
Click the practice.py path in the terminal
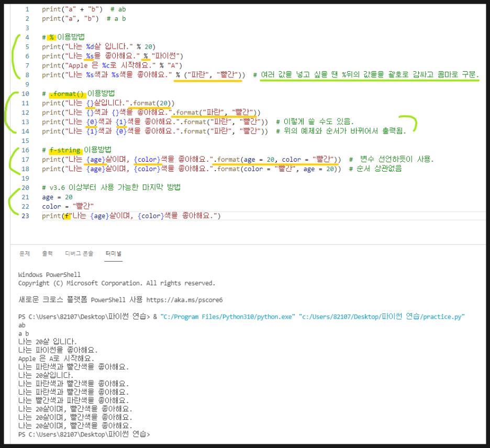click(x=382, y=317)
